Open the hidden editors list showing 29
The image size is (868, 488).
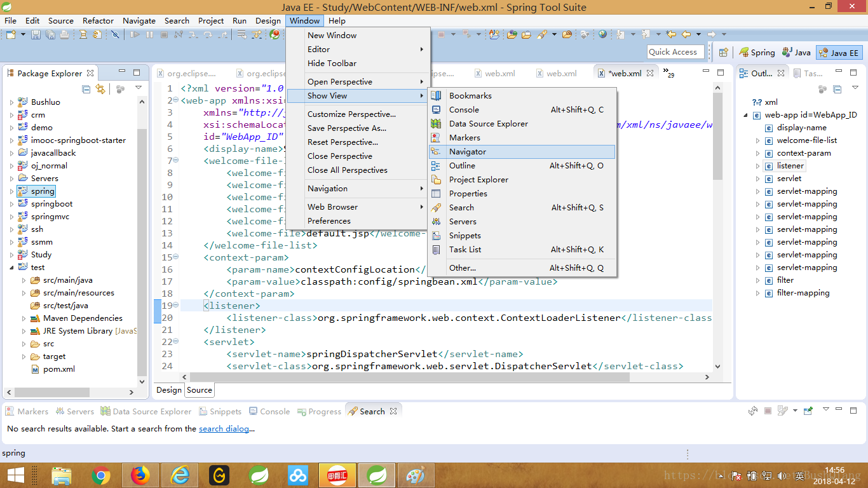[x=668, y=72]
